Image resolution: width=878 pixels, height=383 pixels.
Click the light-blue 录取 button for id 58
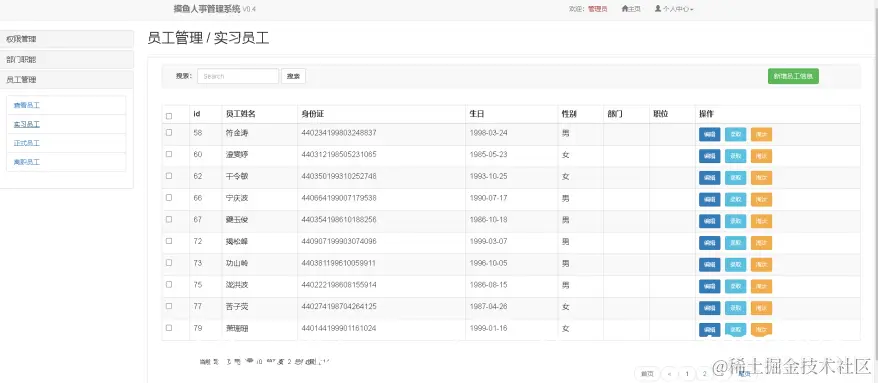pyautogui.click(x=735, y=134)
